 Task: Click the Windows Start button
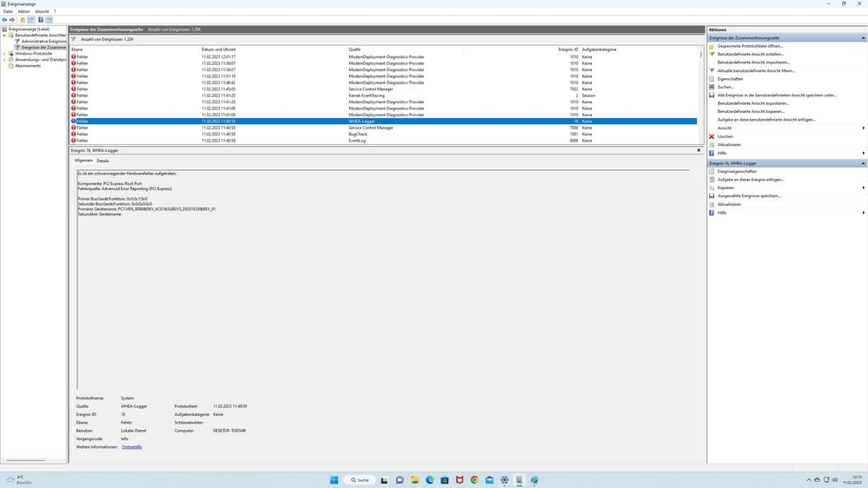334,480
